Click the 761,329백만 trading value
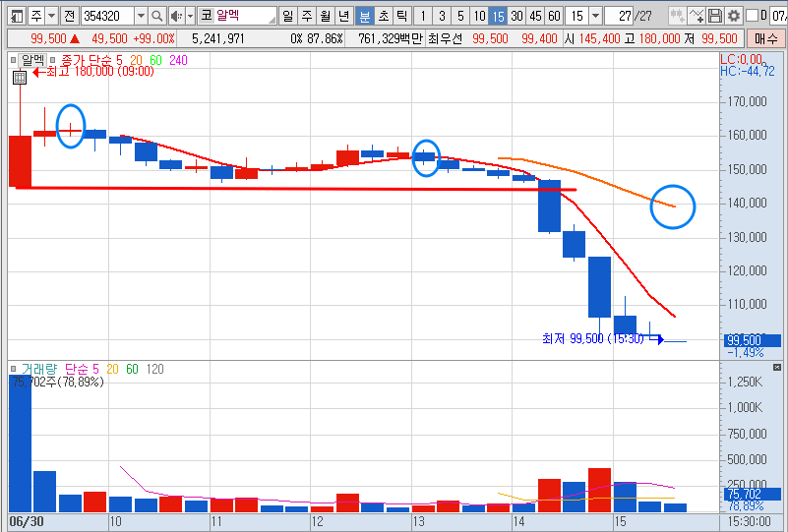The width and height of the screenshot is (788, 532). click(x=391, y=38)
